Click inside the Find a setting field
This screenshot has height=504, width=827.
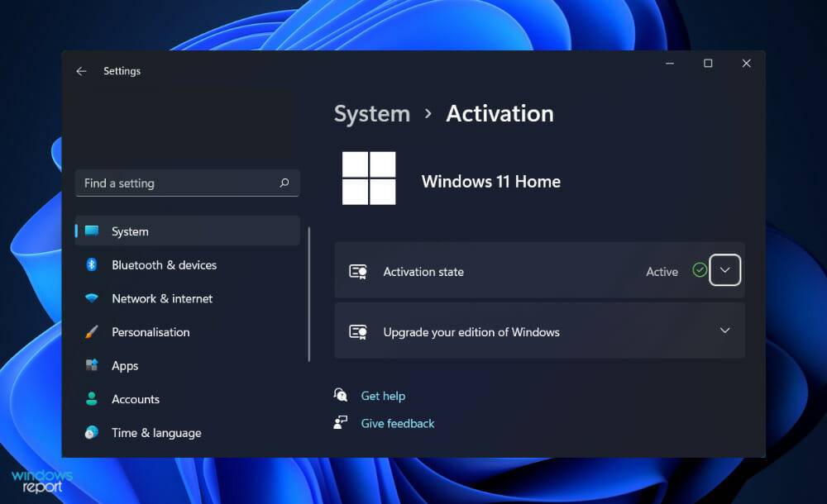[165, 183]
